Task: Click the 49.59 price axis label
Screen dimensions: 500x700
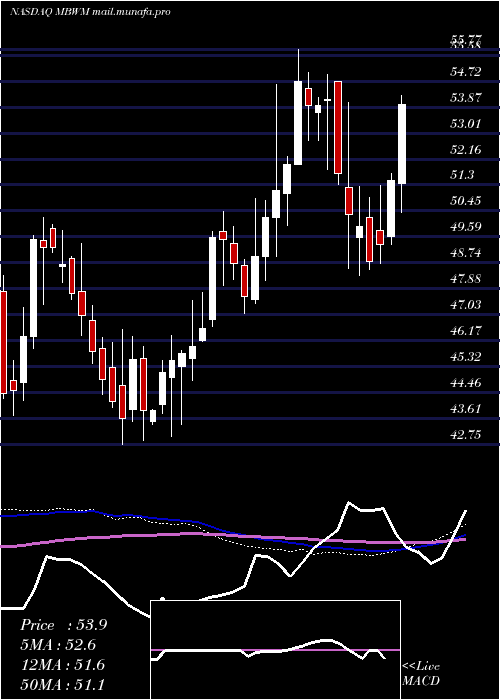Action: point(466,227)
